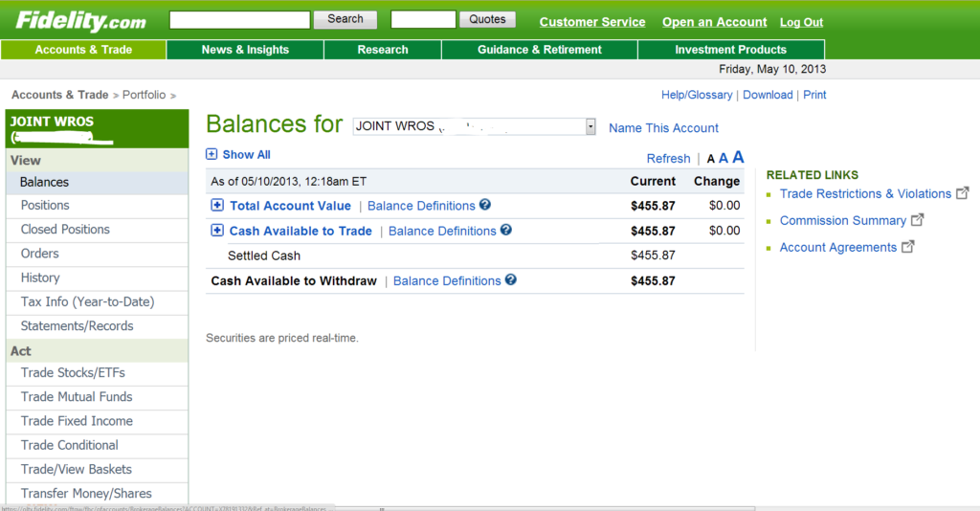Select Trade Fixed Income in sidebar

click(97, 421)
